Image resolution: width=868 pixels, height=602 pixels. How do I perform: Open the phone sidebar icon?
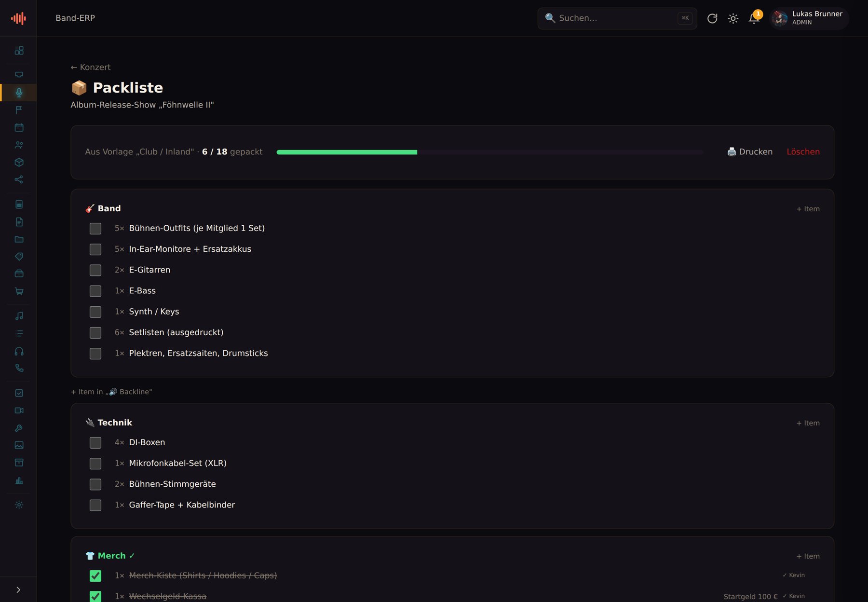click(19, 368)
